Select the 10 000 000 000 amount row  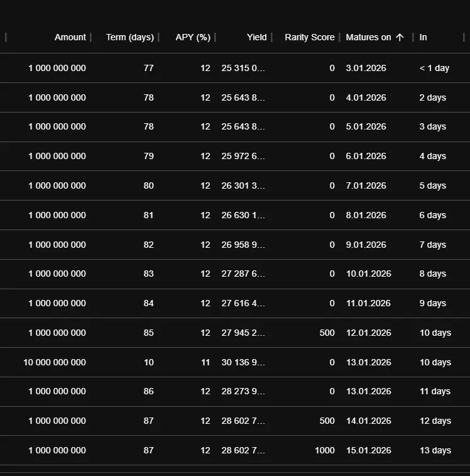235,362
